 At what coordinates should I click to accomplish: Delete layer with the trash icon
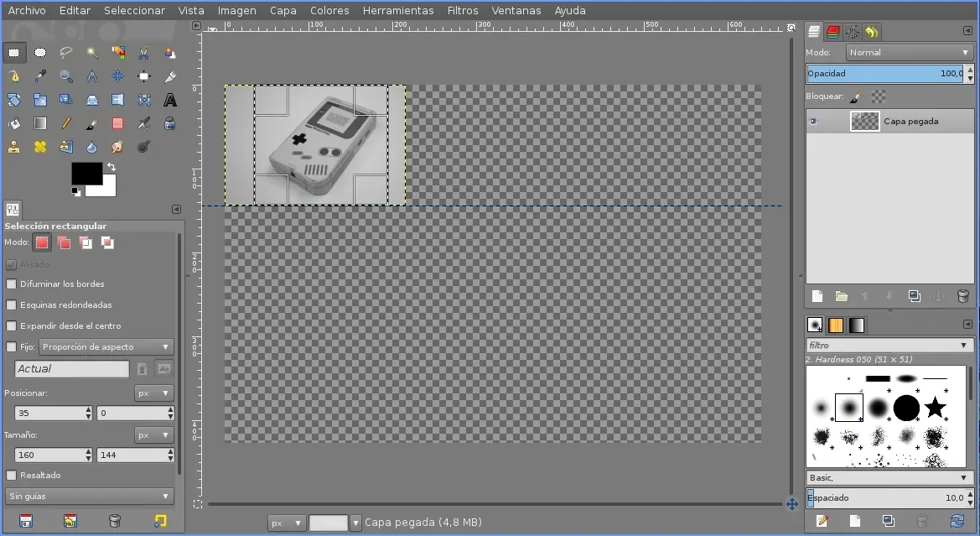pos(962,296)
